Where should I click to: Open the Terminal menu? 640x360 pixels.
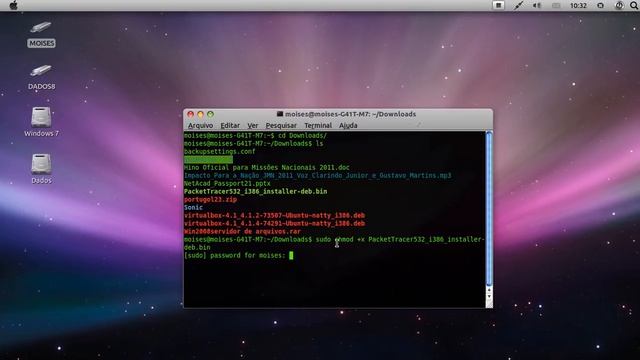[x=318, y=125]
